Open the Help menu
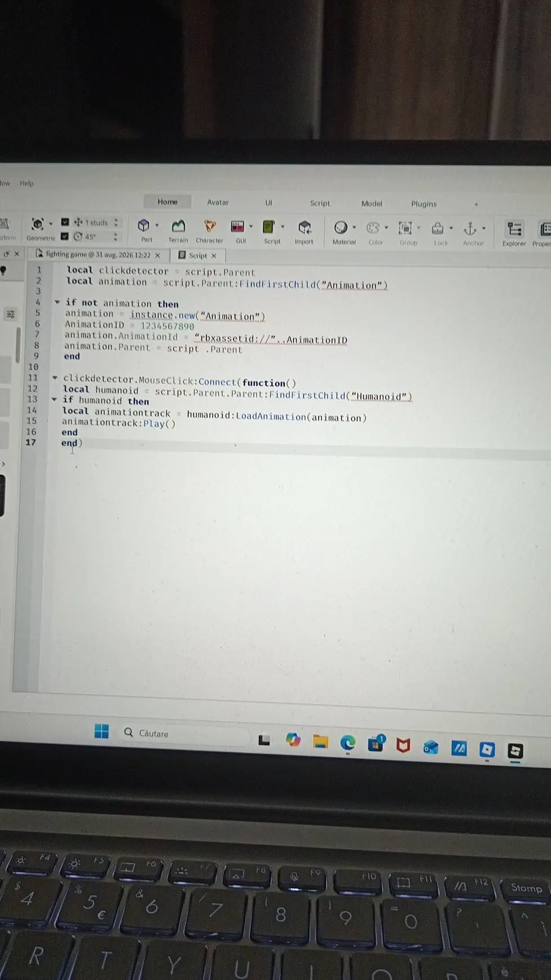The image size is (551, 980). point(27,183)
